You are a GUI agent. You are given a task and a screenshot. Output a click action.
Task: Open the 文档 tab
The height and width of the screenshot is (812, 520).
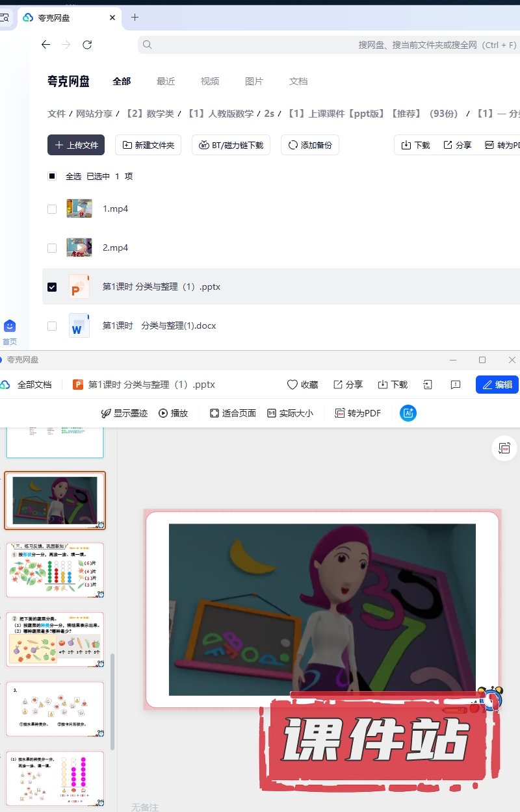298,81
